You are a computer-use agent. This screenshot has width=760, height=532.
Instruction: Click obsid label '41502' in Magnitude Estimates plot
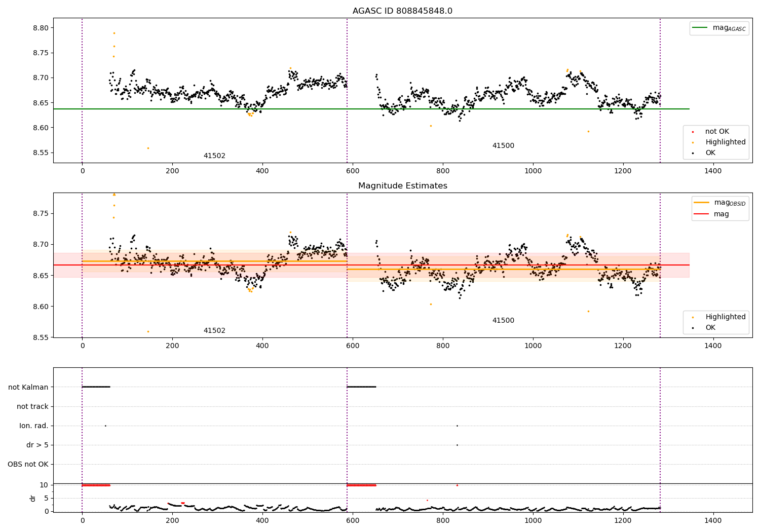pyautogui.click(x=214, y=331)
